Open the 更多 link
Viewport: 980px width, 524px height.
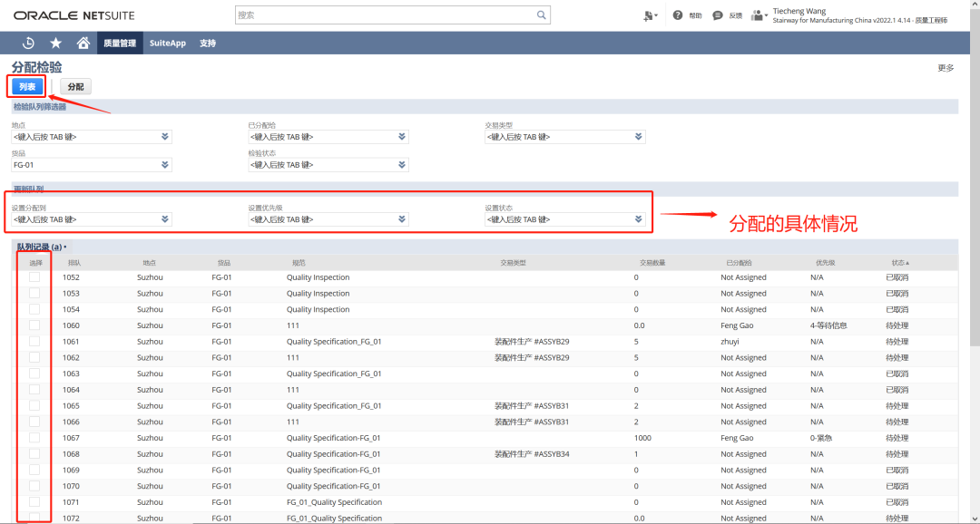coord(946,68)
